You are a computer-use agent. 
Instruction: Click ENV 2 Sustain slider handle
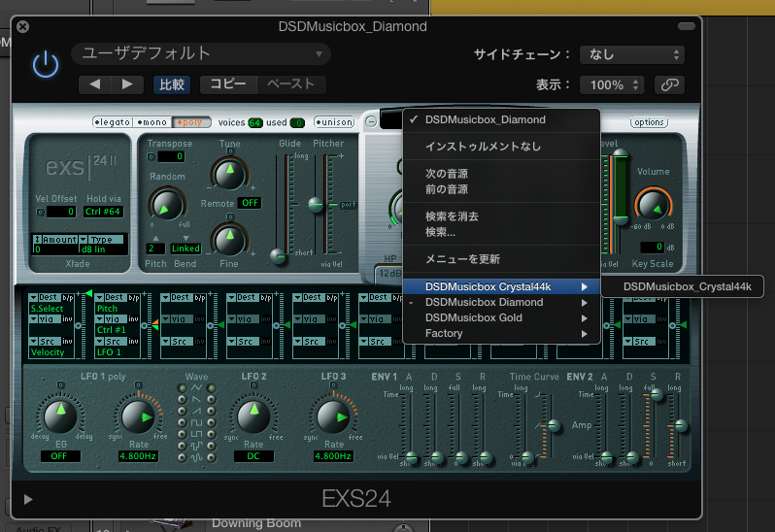click(x=656, y=395)
